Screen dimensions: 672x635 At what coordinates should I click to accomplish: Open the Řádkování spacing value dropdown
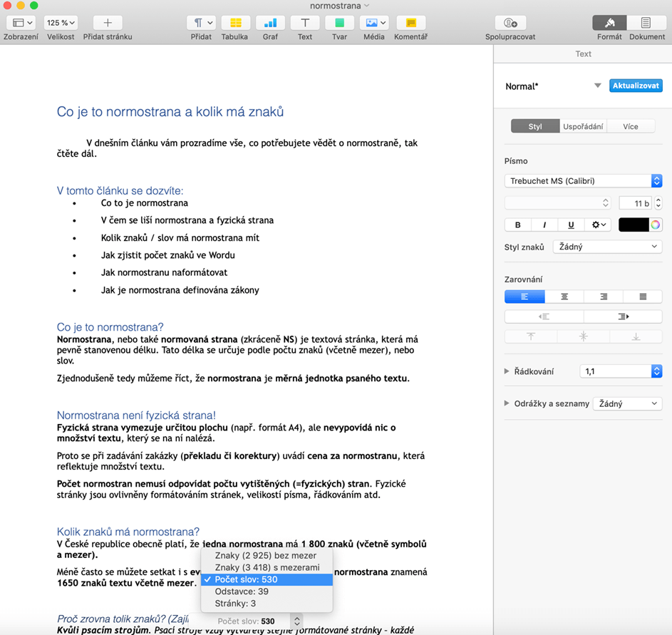coord(621,371)
